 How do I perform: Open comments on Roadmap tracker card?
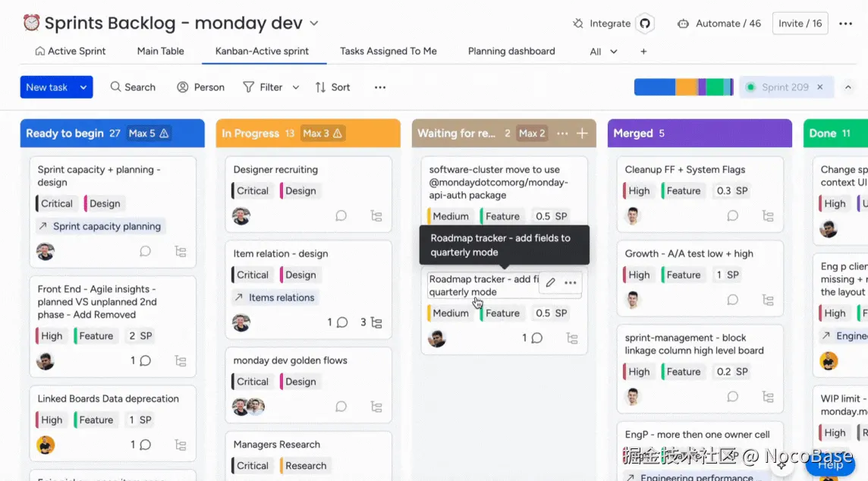532,338
